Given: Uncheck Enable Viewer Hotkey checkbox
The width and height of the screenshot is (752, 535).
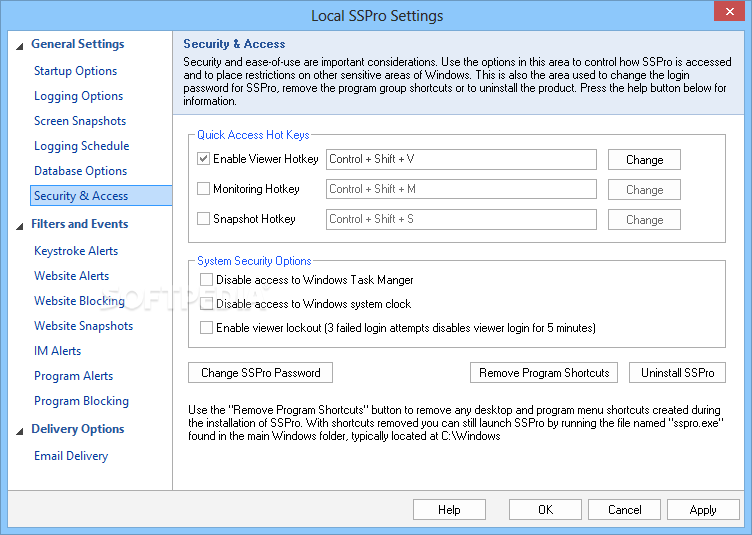Looking at the screenshot, I should coord(203,159).
